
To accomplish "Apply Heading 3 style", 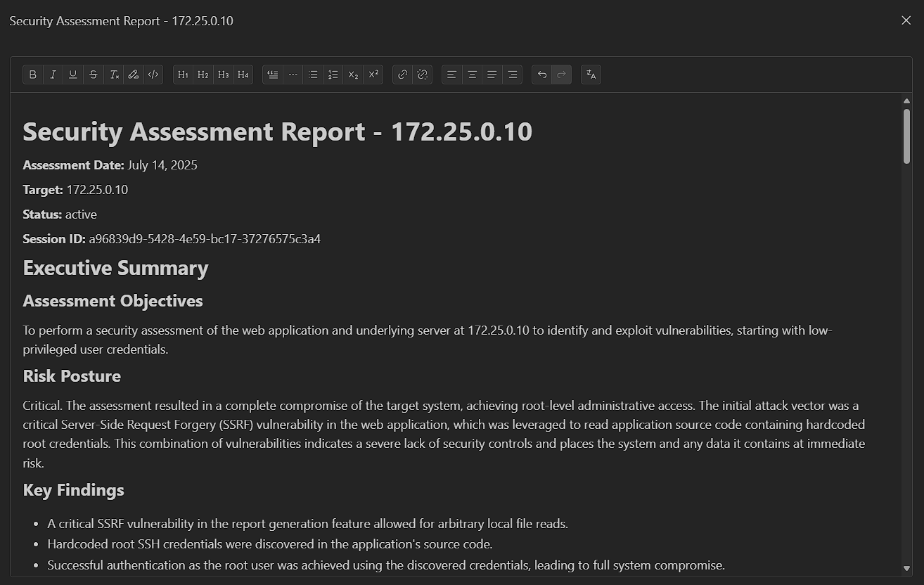I will [223, 75].
